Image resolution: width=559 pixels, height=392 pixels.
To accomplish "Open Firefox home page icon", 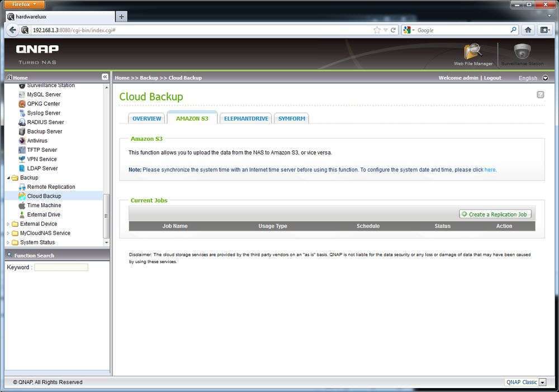I will click(528, 30).
